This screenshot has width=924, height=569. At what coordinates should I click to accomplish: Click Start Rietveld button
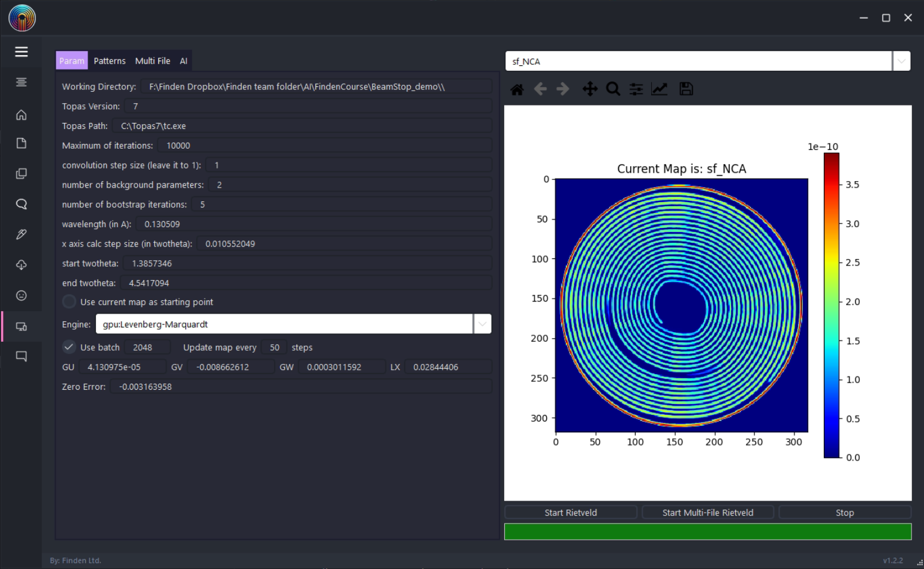coord(571,513)
